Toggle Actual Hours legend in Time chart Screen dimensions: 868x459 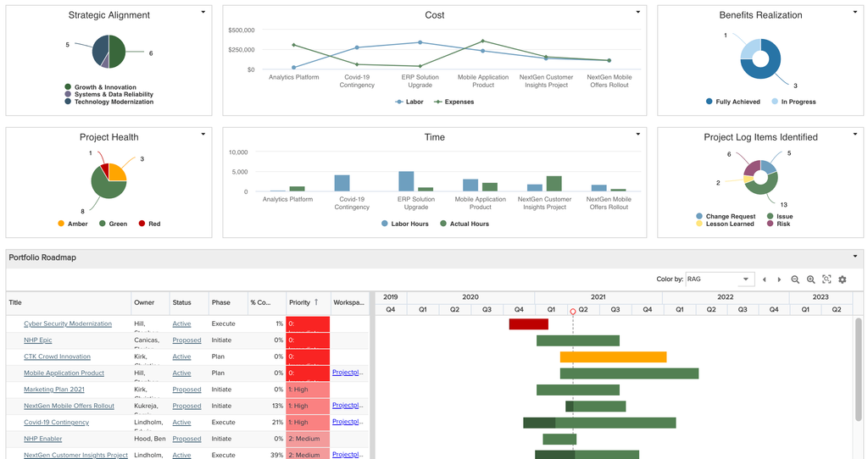(465, 224)
